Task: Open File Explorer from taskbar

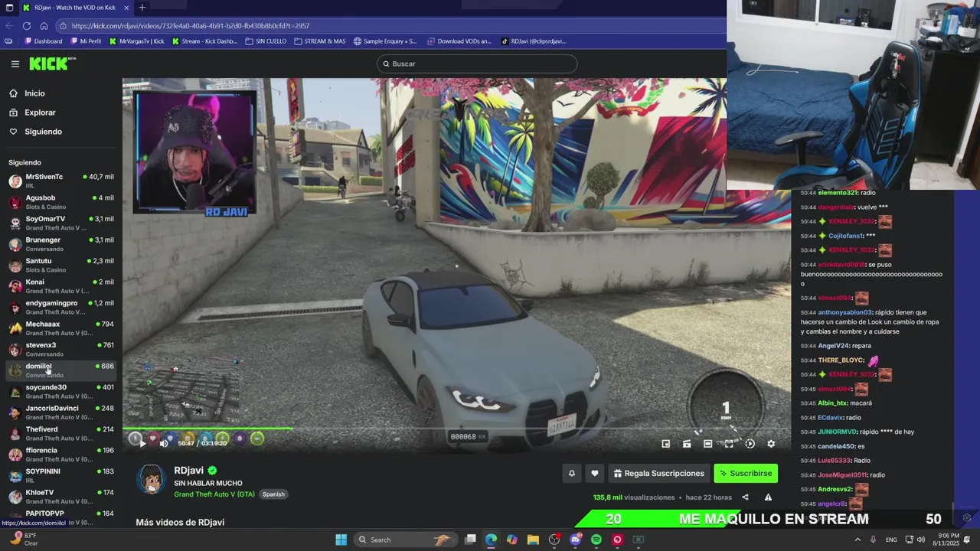Action: click(x=533, y=540)
